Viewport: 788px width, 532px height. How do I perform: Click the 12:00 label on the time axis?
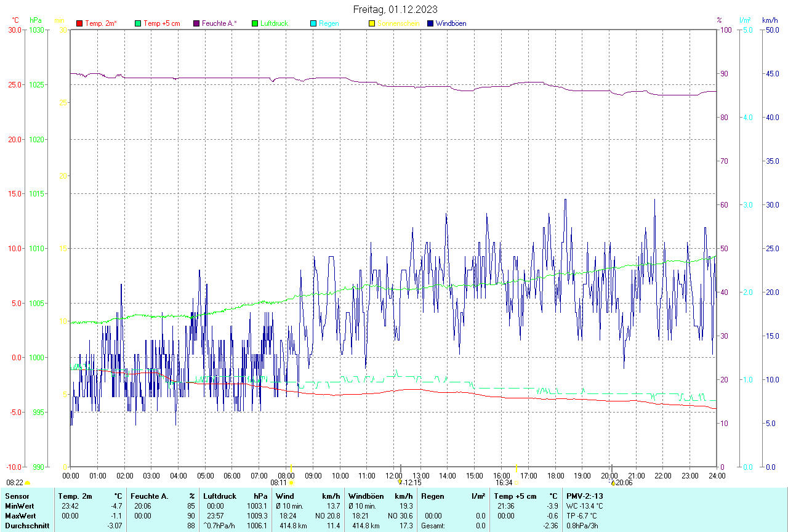(x=394, y=476)
